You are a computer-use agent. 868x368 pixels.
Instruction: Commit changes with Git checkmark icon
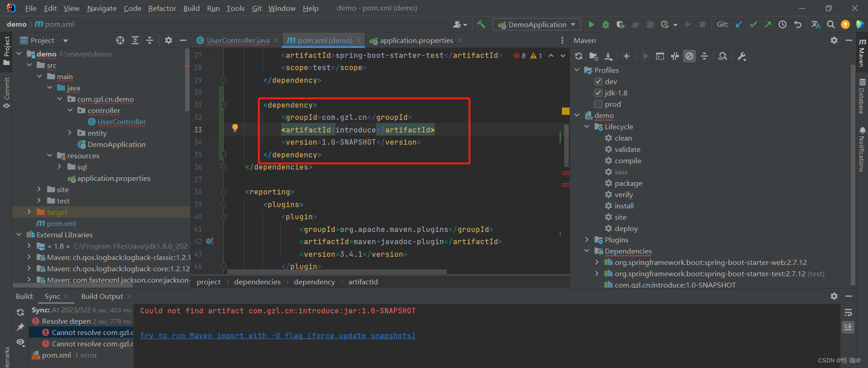[x=753, y=24]
